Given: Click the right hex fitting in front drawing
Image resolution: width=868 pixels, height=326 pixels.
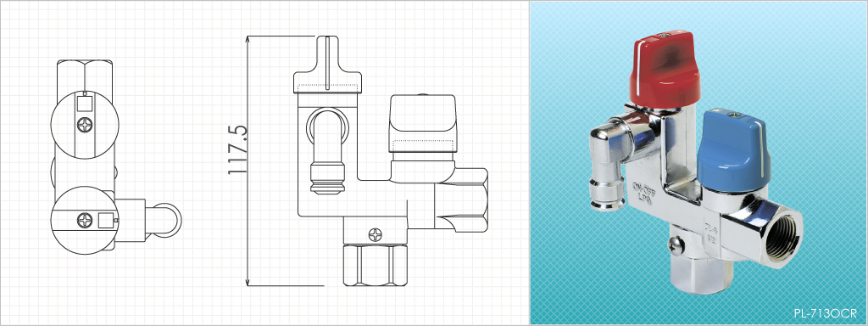Looking at the screenshot, I should (x=461, y=200).
